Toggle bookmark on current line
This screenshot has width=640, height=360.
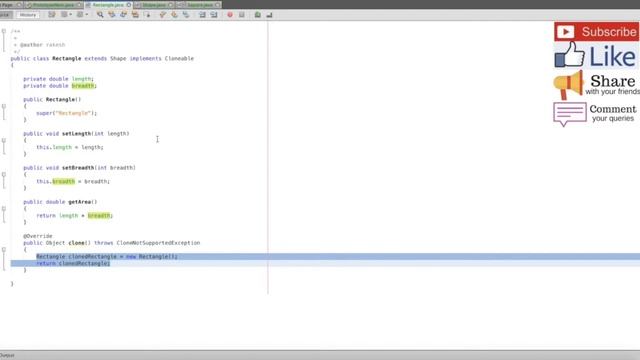point(186,15)
